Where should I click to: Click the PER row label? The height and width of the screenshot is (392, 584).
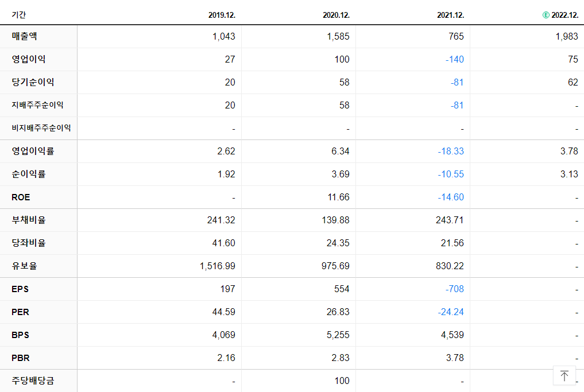(20, 312)
